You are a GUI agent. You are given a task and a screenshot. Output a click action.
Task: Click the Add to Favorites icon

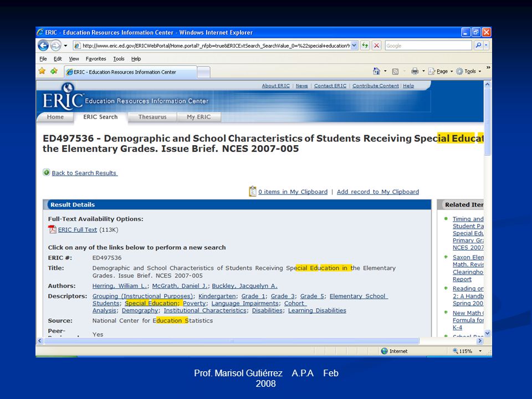[54, 71]
